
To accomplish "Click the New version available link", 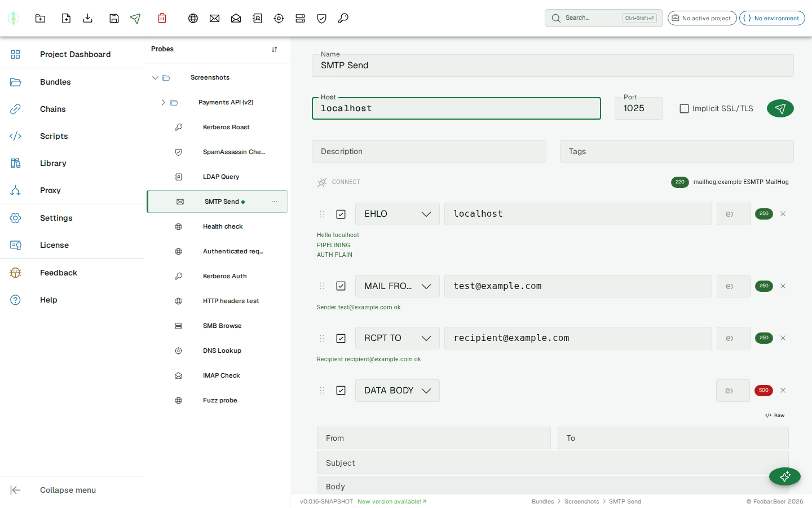I will 392,501.
